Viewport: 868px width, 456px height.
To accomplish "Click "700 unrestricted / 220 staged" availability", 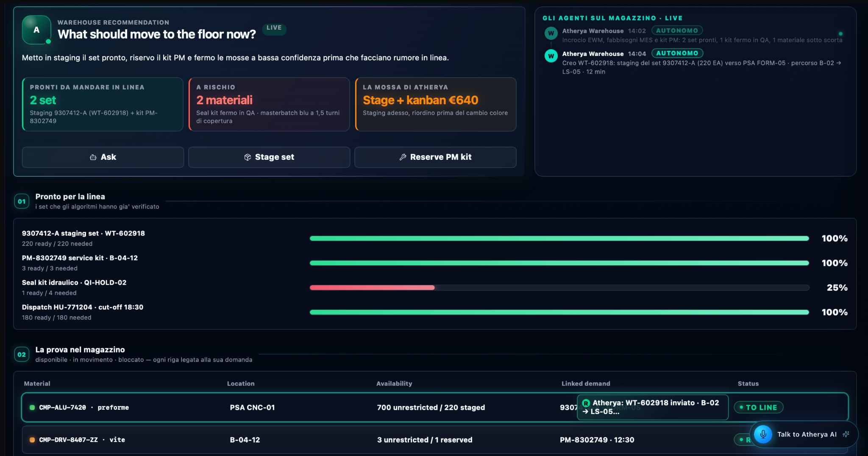I will tap(431, 408).
